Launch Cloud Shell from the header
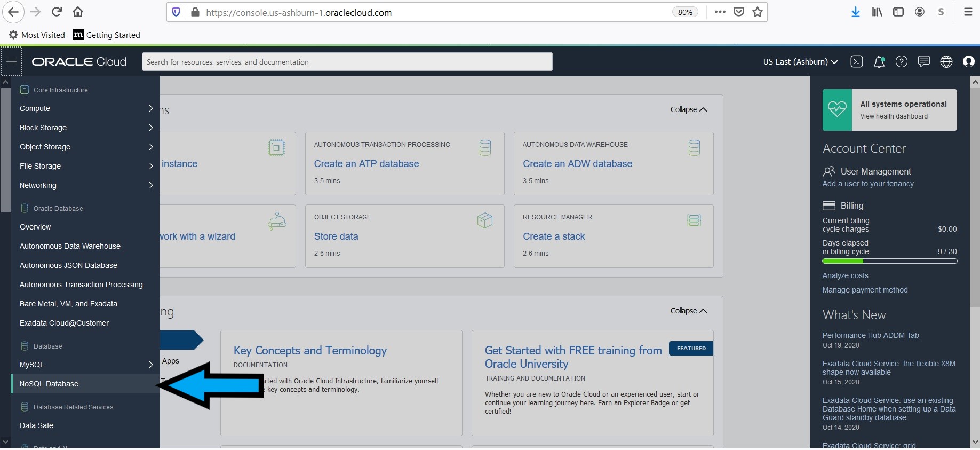This screenshot has height=450, width=980. click(856, 62)
